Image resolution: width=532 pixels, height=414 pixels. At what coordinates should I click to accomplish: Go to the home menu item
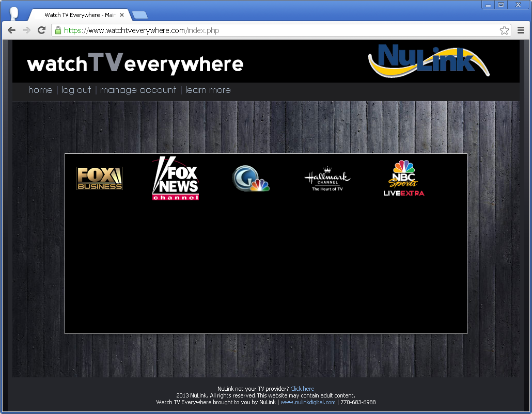pos(40,90)
